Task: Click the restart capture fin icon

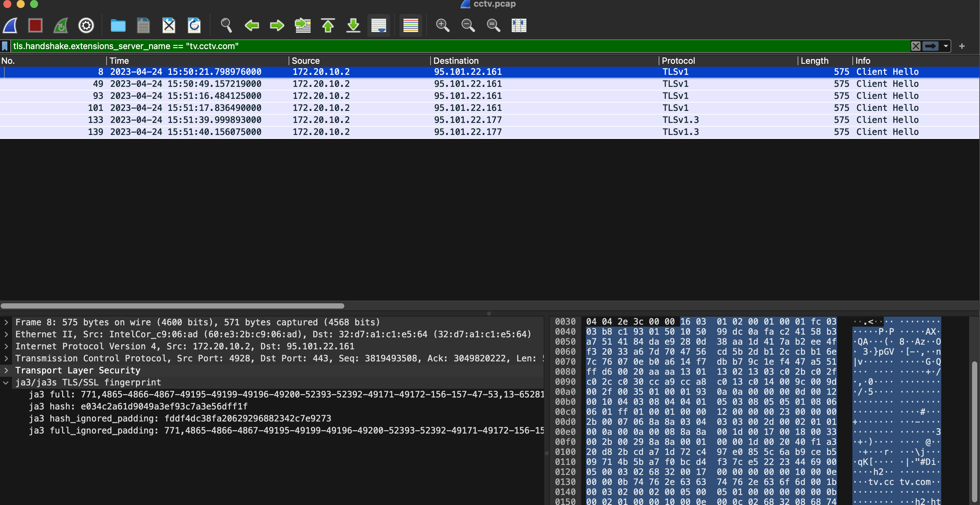Action: 61,25
